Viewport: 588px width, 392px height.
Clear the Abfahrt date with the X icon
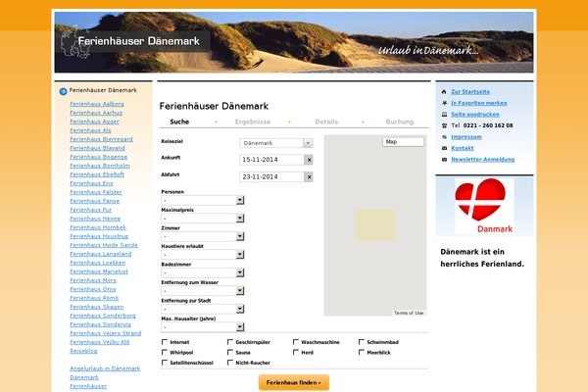coord(309,177)
